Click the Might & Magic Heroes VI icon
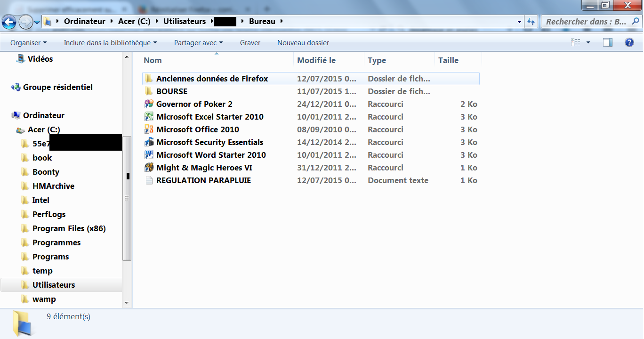The width and height of the screenshot is (644, 339). pos(149,168)
